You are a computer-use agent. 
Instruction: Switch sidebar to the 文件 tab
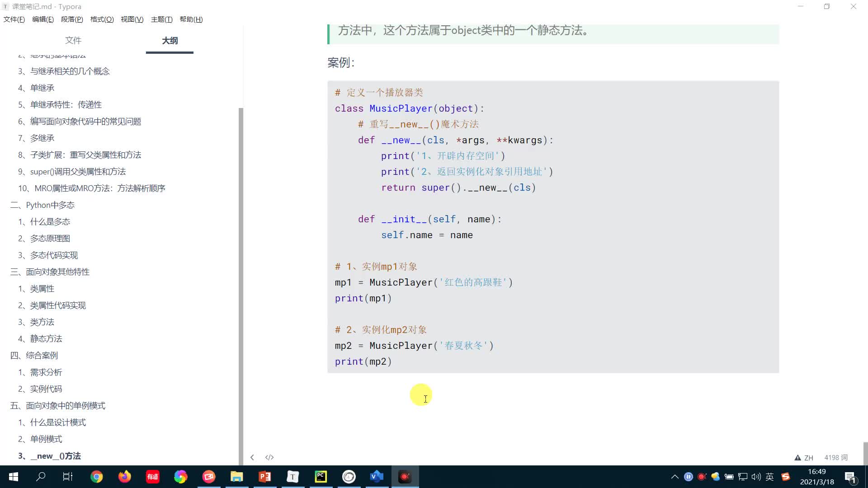73,41
